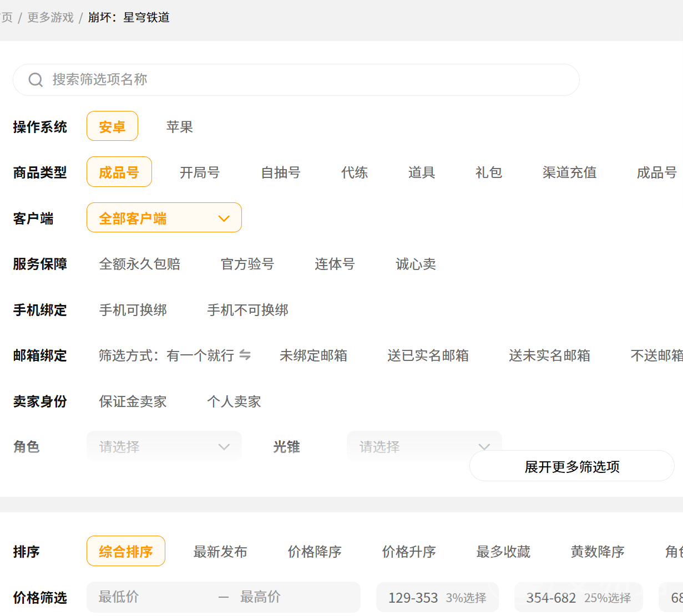Switch to 渠道充值 product type
Viewport: 683px width, 616px height.
tap(569, 172)
